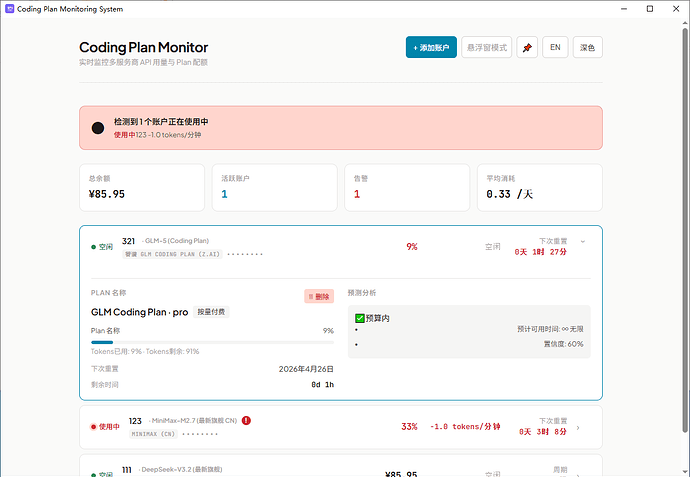Image resolution: width=690 pixels, height=477 pixels.
Task: Click the MINIMAX (CN) badge
Action: pos(153,434)
